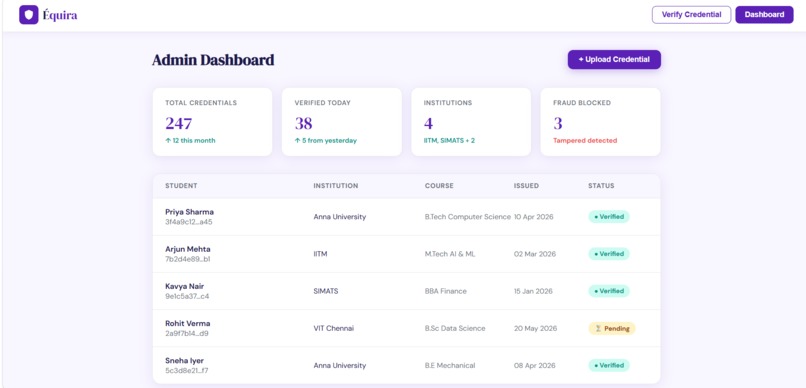Image resolution: width=806 pixels, height=388 pixels.
Task: Click Sneha Iyer's Verified status badge
Action: (609, 365)
